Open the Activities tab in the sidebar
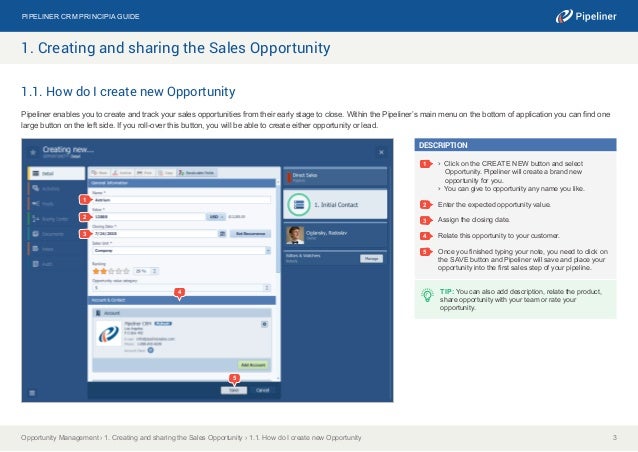The image size is (638, 452). (56, 188)
